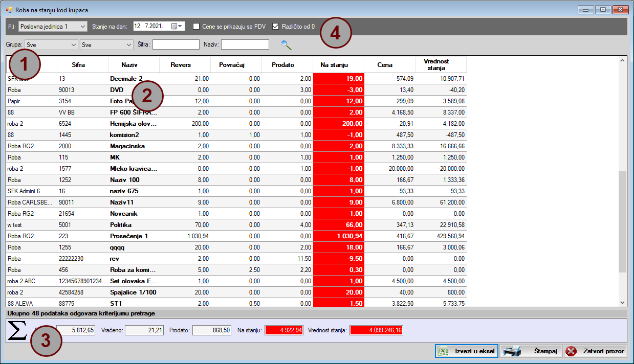Click the qqqq item name
634x364 pixels.
(x=118, y=247)
